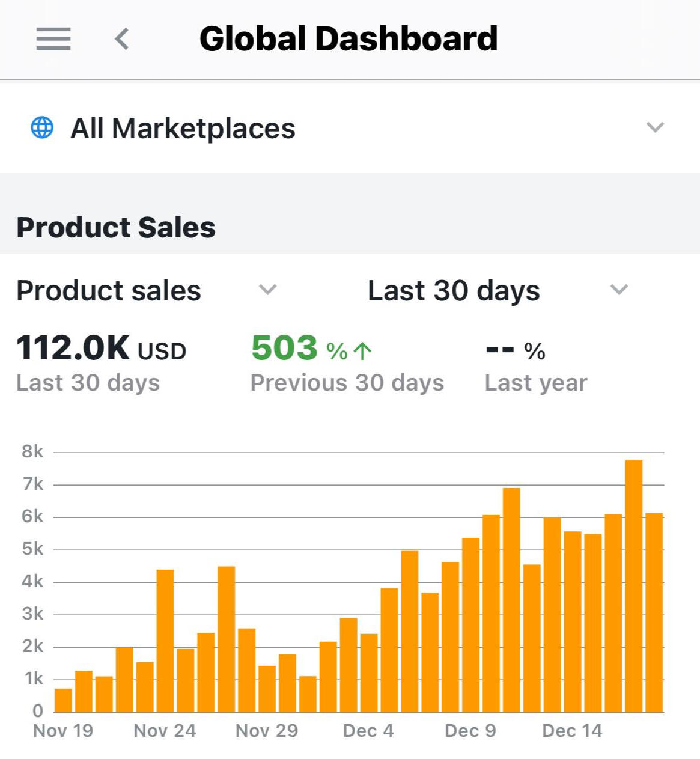
Task: Open the Product sales metric dropdown
Action: coord(267,290)
